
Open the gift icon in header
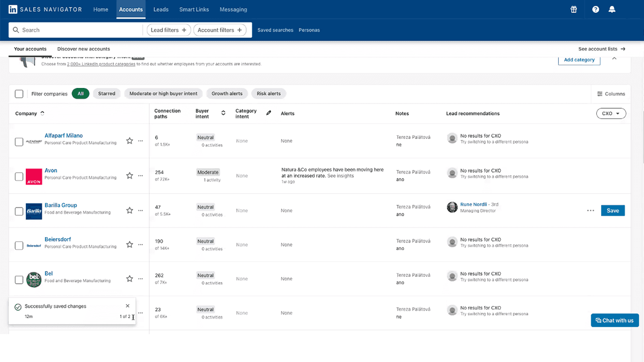[574, 9]
